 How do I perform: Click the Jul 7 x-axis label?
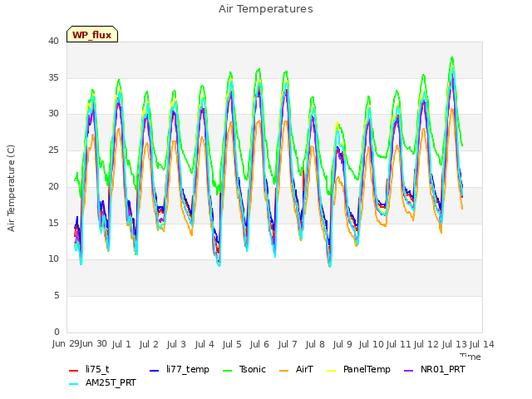288,344
